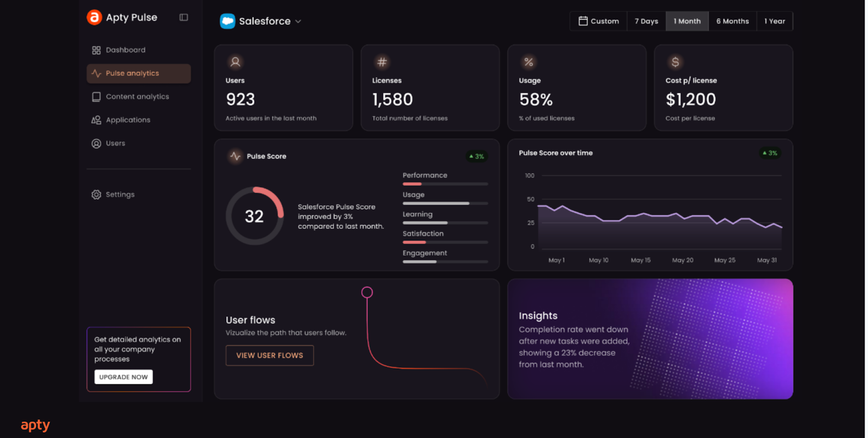Click the May 1 axis label
The width and height of the screenshot is (868, 438).
click(557, 261)
